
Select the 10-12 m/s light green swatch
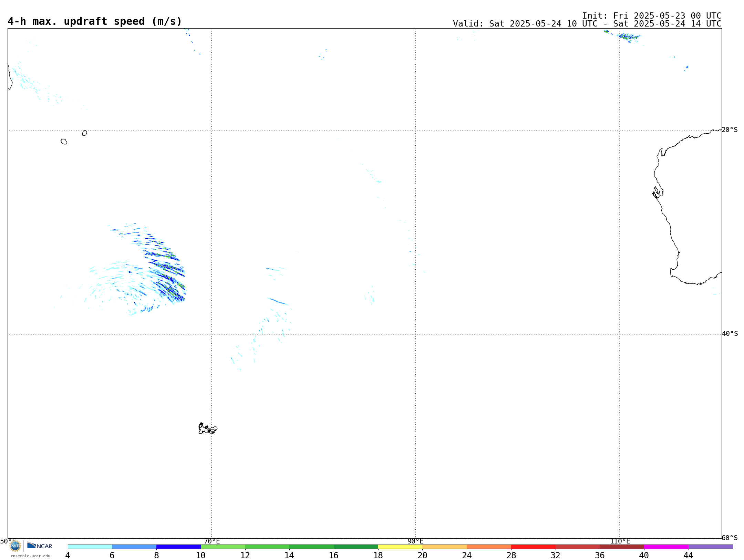click(223, 547)
